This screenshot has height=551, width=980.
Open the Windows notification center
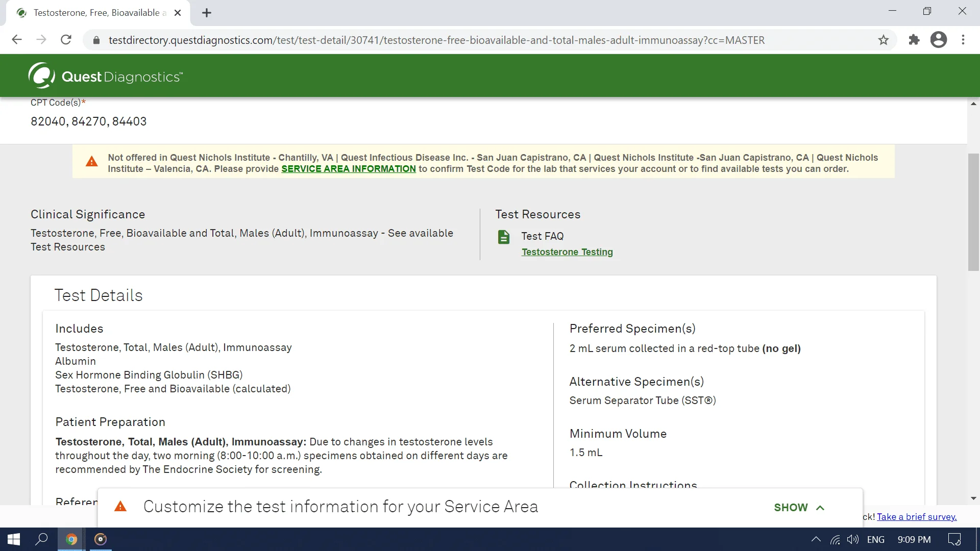pyautogui.click(x=954, y=539)
